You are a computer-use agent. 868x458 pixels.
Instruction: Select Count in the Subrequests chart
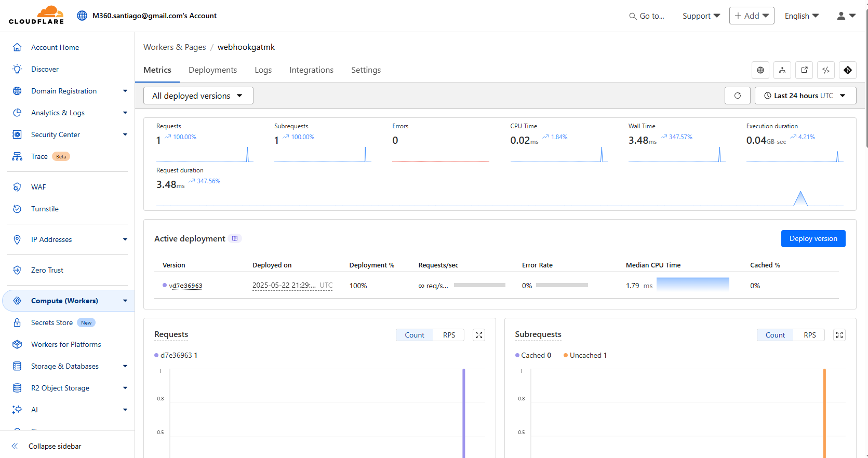(x=775, y=335)
